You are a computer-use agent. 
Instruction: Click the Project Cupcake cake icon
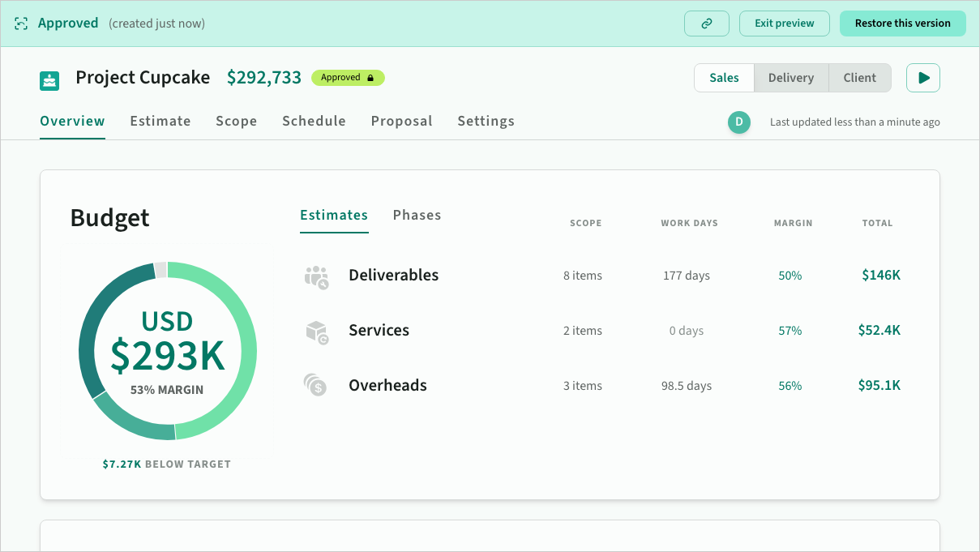pos(50,80)
